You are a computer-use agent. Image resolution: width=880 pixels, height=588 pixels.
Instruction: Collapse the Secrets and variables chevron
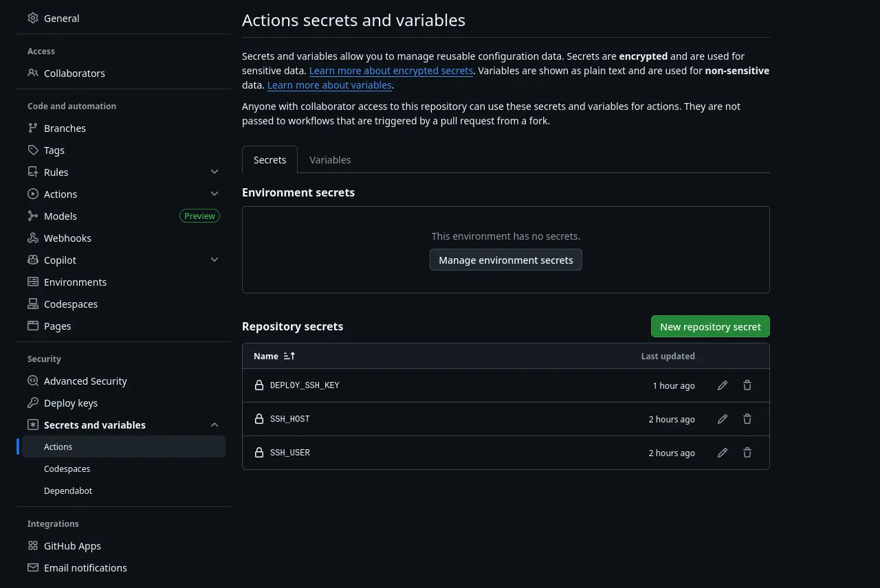214,425
